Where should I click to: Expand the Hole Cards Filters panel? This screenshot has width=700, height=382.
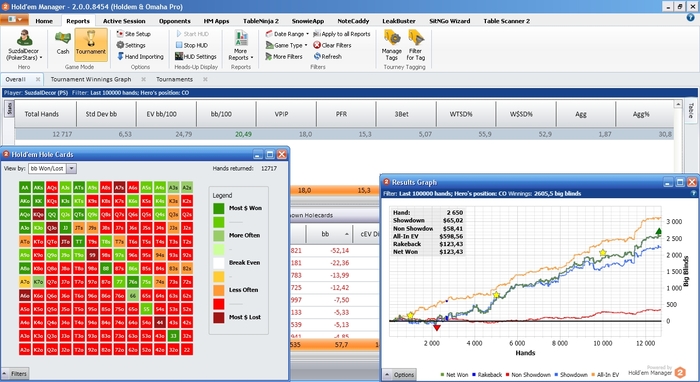coord(15,374)
